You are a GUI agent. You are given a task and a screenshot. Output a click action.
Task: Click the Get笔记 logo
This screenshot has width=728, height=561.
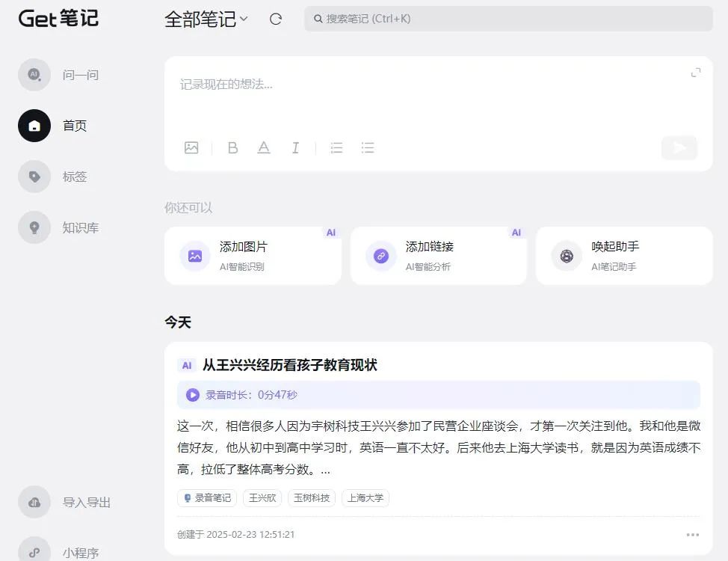[x=58, y=19]
